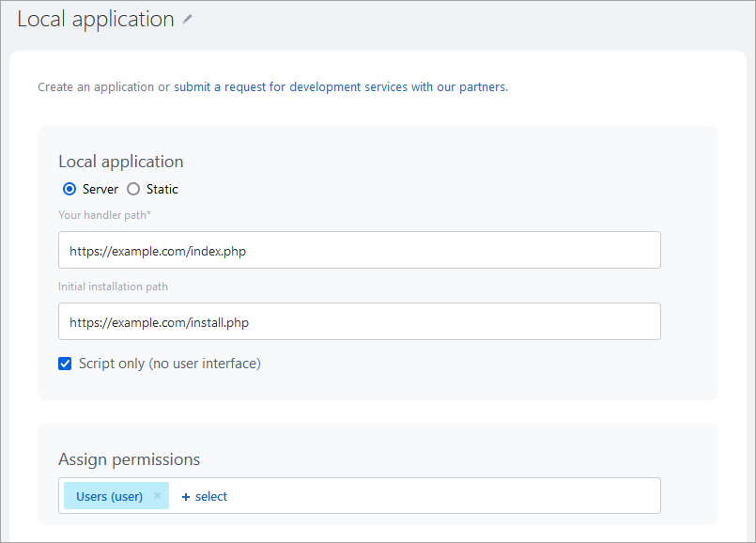Select the Static application type
Image resolution: width=756 pixels, height=543 pixels.
133,189
